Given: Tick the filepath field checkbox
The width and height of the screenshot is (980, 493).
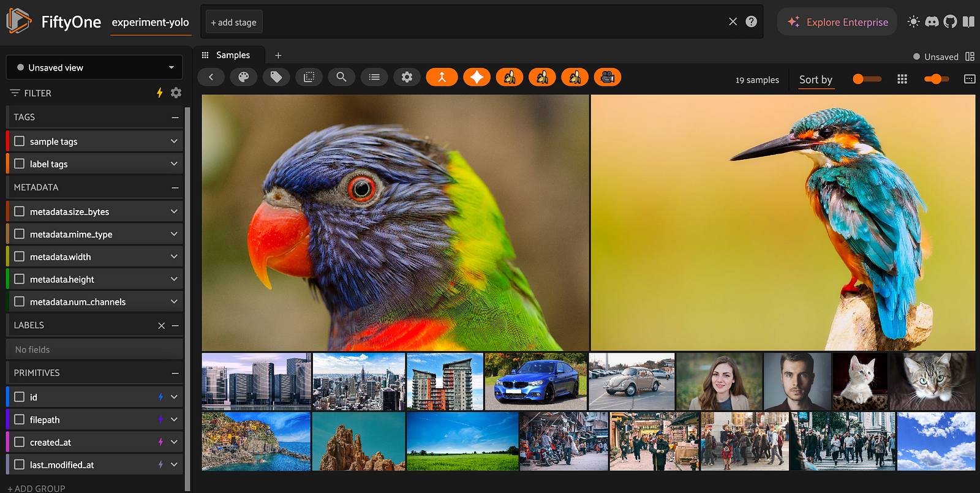Looking at the screenshot, I should (20, 420).
